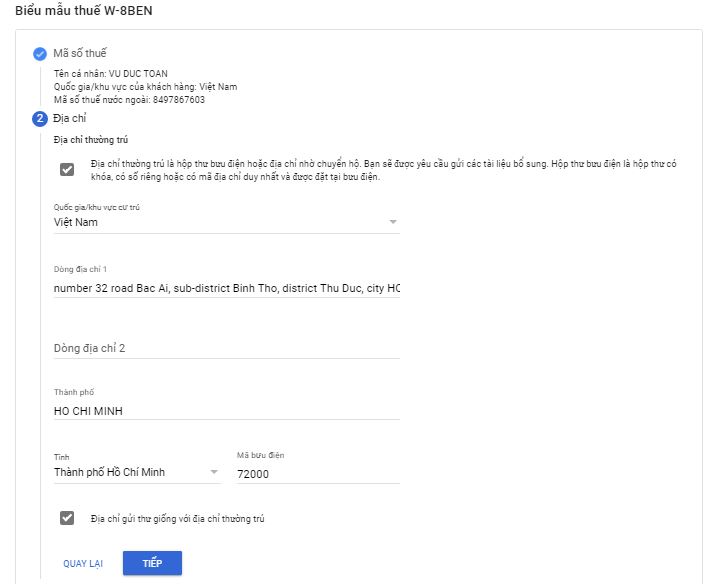Click the foreign tax ID number 8497867603 line

tap(129, 99)
